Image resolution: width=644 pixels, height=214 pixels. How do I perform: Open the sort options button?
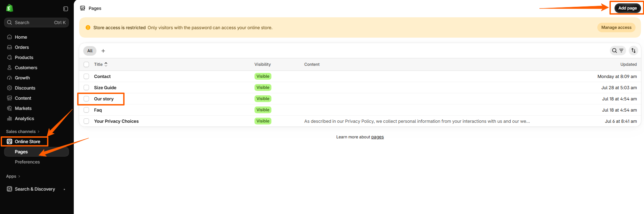(x=634, y=51)
